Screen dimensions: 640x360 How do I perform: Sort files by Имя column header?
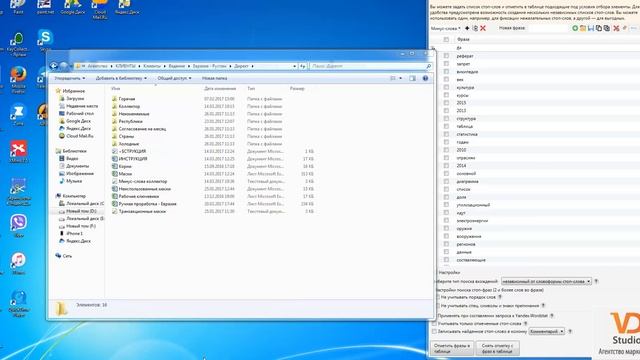click(116, 89)
